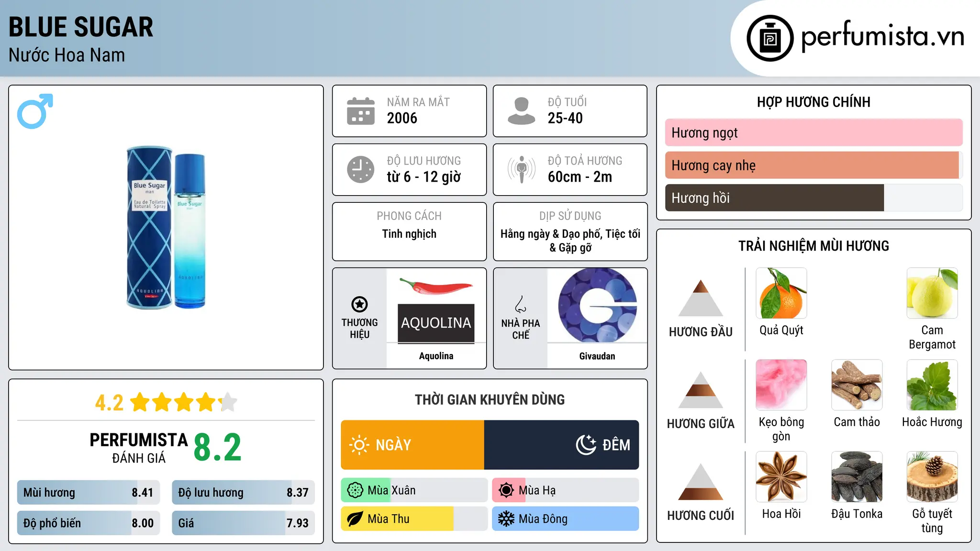This screenshot has height=551, width=980.
Task: Click the sun icon in the Ngày bar
Action: (359, 445)
